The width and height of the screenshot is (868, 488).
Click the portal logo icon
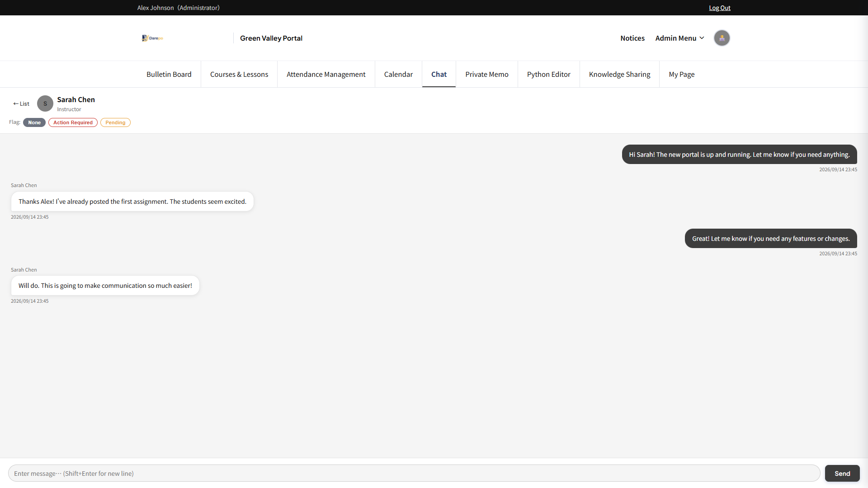tap(152, 38)
